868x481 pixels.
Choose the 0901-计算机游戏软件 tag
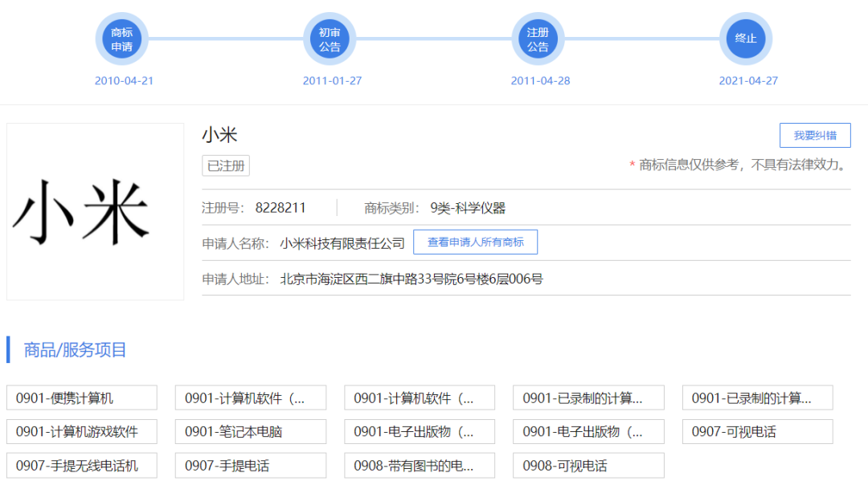81,432
